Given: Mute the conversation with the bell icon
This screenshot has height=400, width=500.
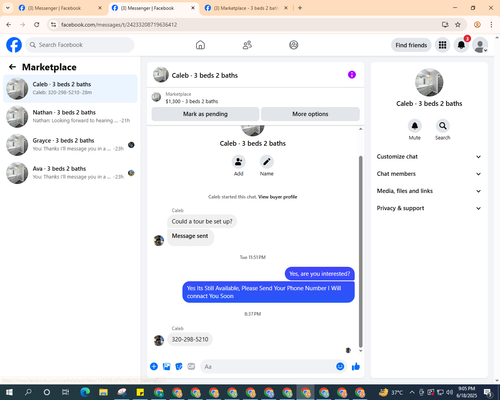Looking at the screenshot, I should (415, 126).
